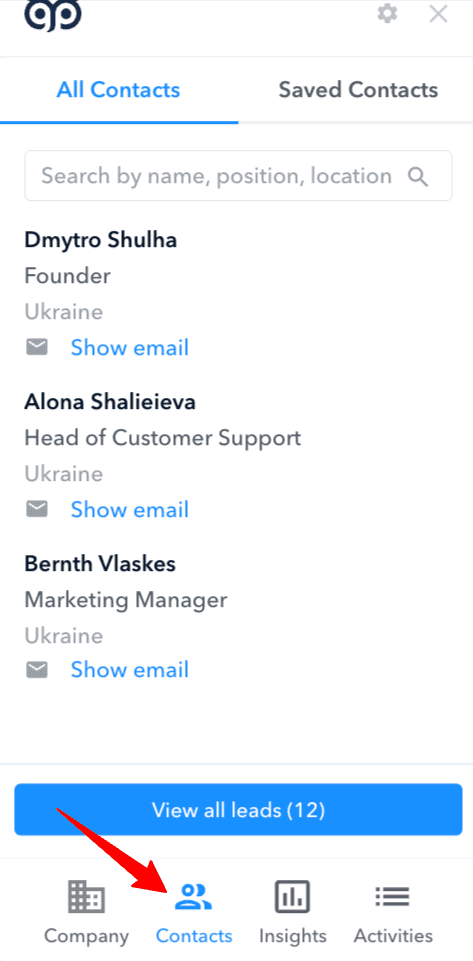473x961 pixels.
Task: Switch to Saved Contacts tab
Action: [358, 90]
